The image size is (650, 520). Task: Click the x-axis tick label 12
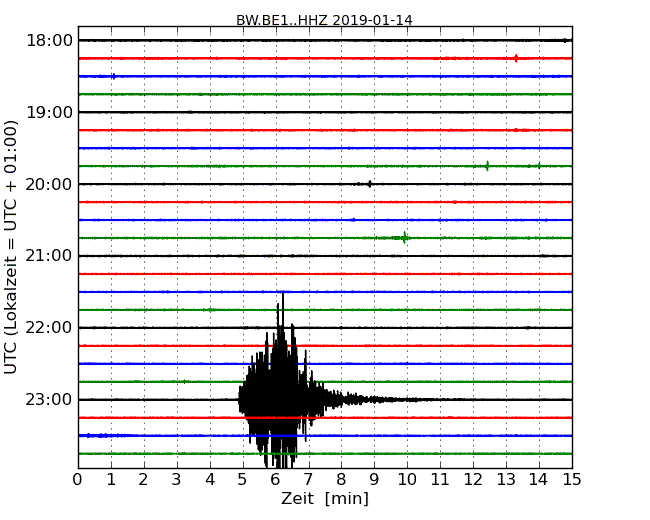(x=473, y=479)
